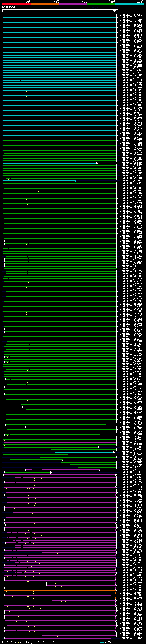This screenshot has height=644, width=146.
Task: Open hit UniRef100_B9GLA4
Action: 131,233
